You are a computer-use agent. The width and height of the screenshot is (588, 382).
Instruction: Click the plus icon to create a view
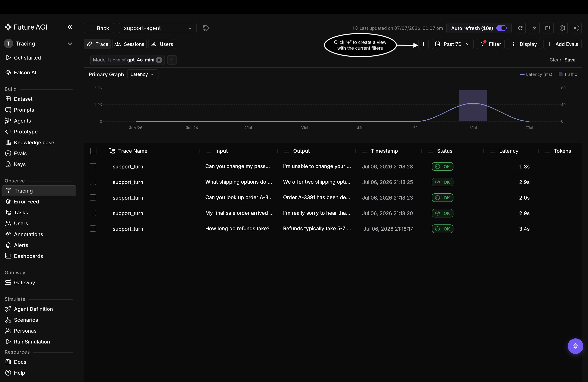(x=423, y=44)
